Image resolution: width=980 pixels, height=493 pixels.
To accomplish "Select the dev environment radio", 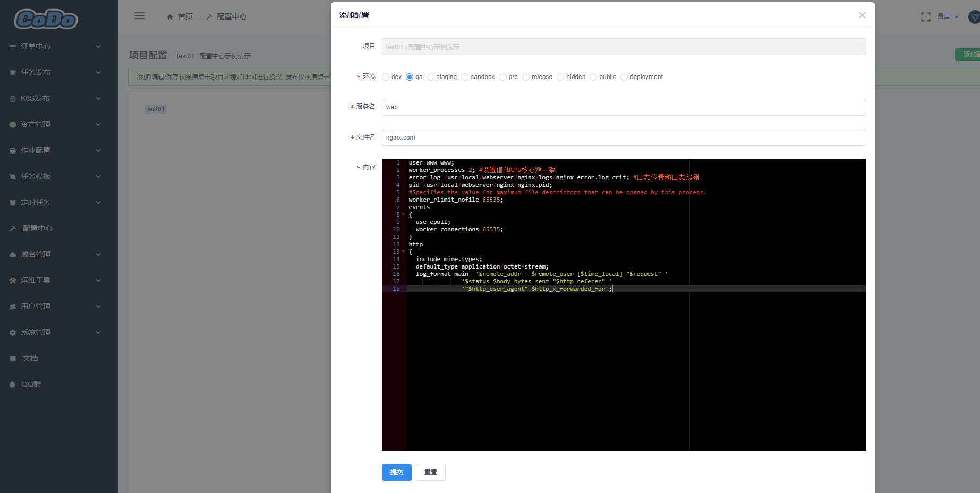I will [x=386, y=77].
